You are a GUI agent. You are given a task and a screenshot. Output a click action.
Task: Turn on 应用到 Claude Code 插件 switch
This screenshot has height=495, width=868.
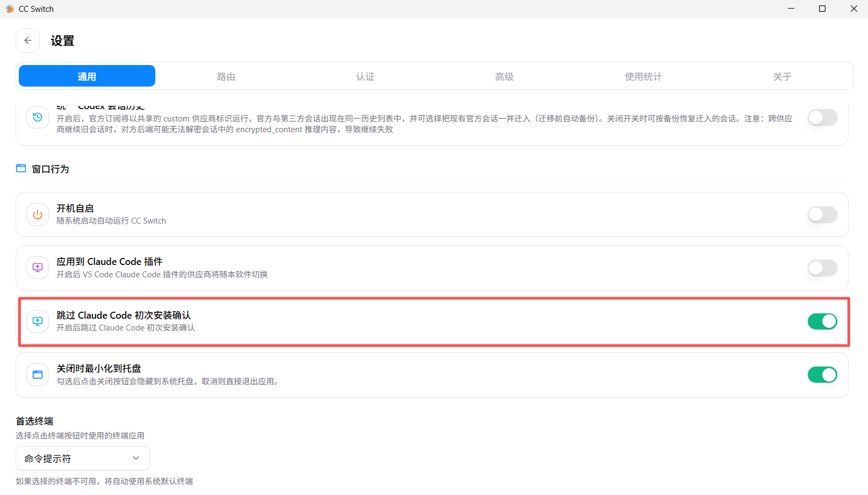(822, 268)
